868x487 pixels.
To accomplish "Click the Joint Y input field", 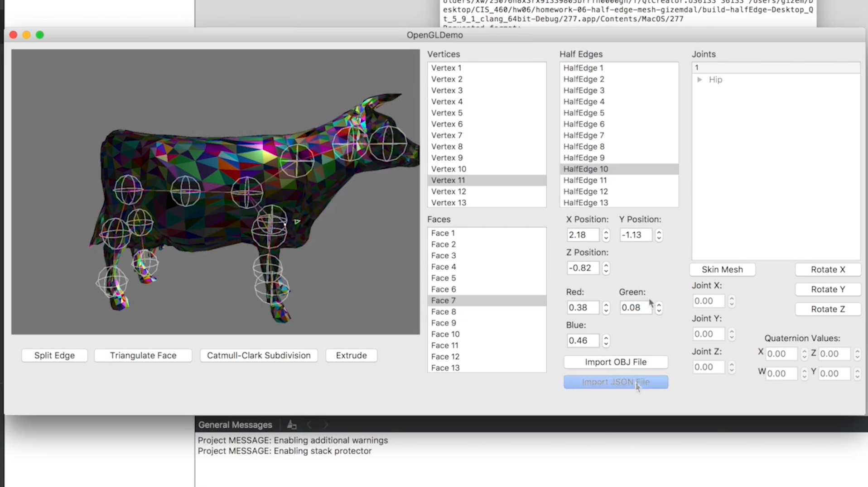I will (x=709, y=334).
